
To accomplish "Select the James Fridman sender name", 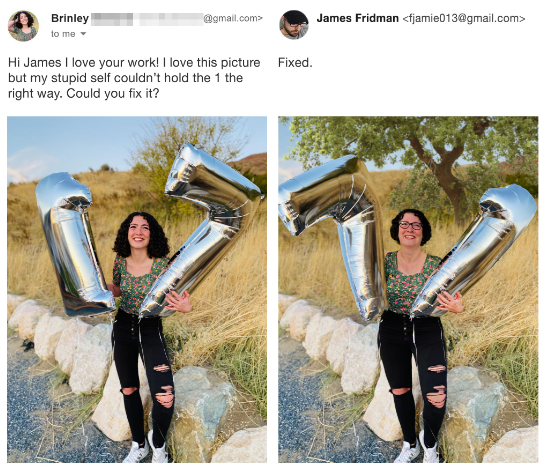I will (357, 18).
